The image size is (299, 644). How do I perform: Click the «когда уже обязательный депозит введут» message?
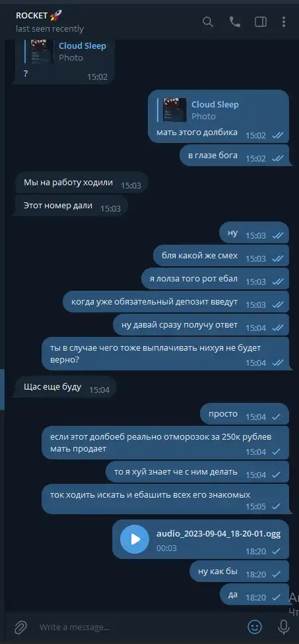176,303
